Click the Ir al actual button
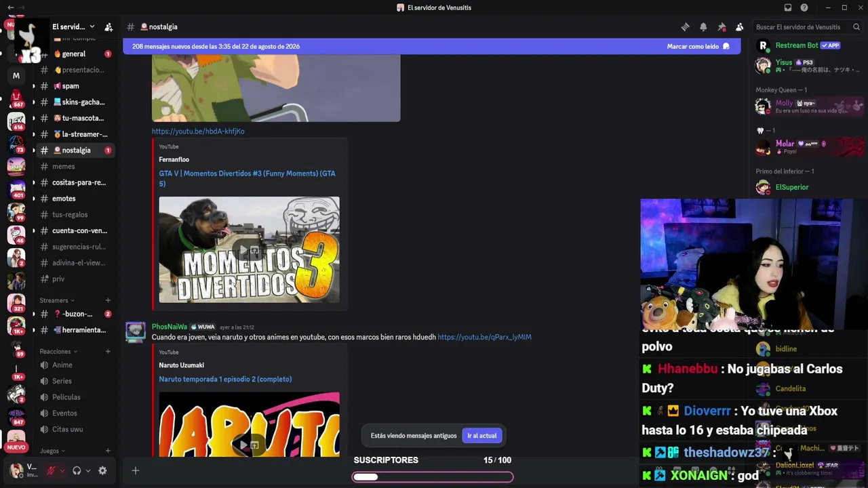 point(481,436)
